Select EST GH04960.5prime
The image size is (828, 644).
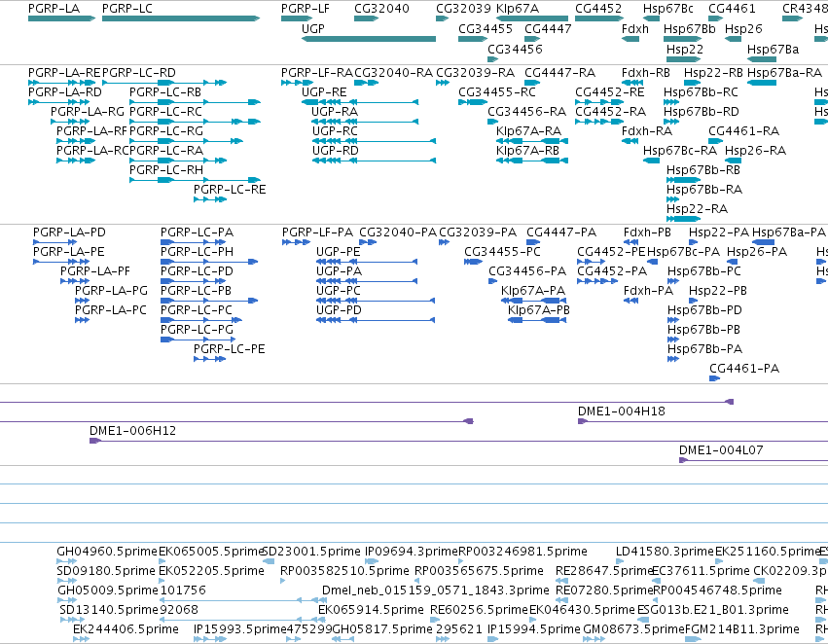pos(66,561)
